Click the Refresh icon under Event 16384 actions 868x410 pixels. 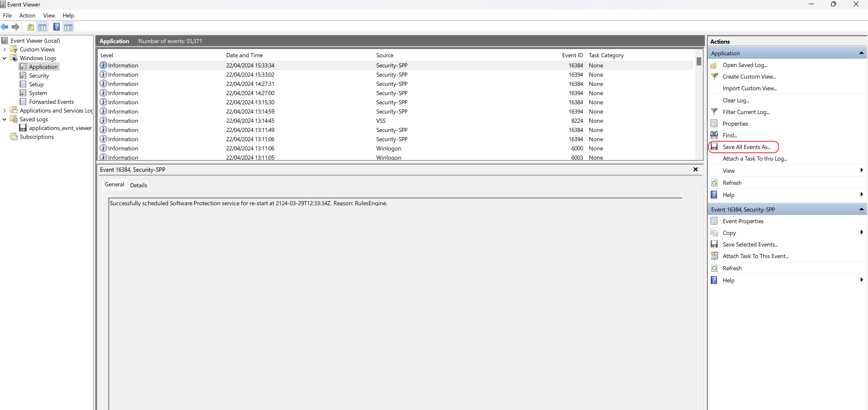714,268
